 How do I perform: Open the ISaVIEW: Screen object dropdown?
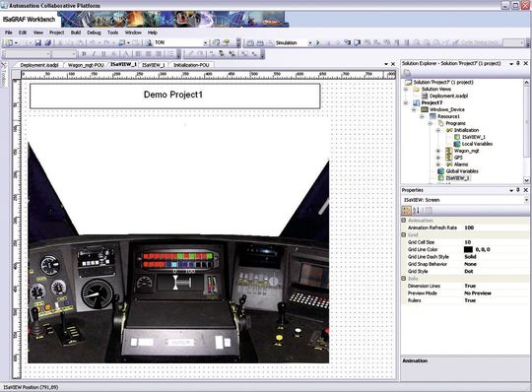coord(526,200)
